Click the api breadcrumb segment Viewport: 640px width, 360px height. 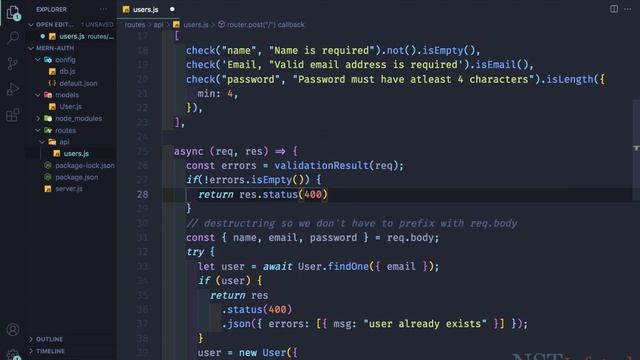coord(158,24)
